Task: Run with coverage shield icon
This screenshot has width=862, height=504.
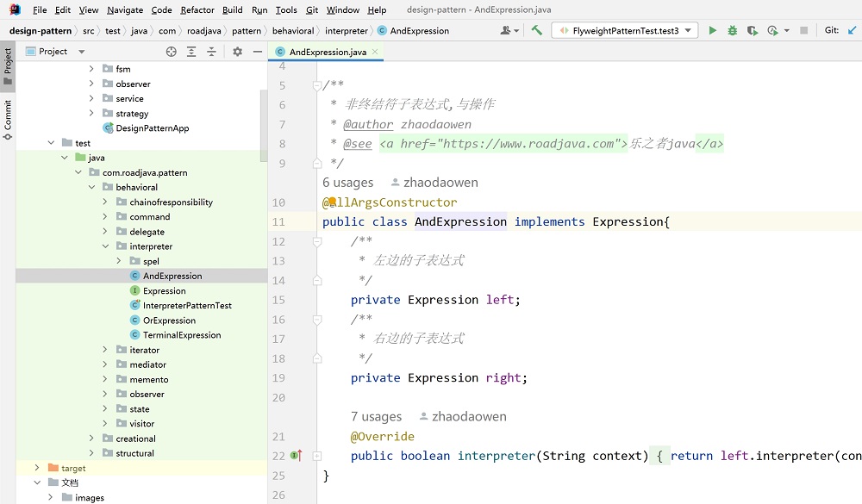Action: (x=752, y=31)
